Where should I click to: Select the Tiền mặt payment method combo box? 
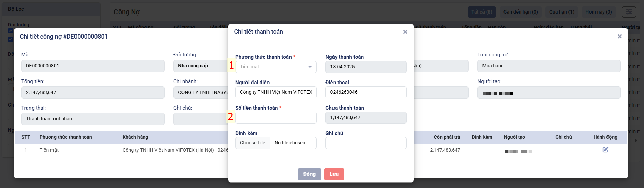(276, 67)
